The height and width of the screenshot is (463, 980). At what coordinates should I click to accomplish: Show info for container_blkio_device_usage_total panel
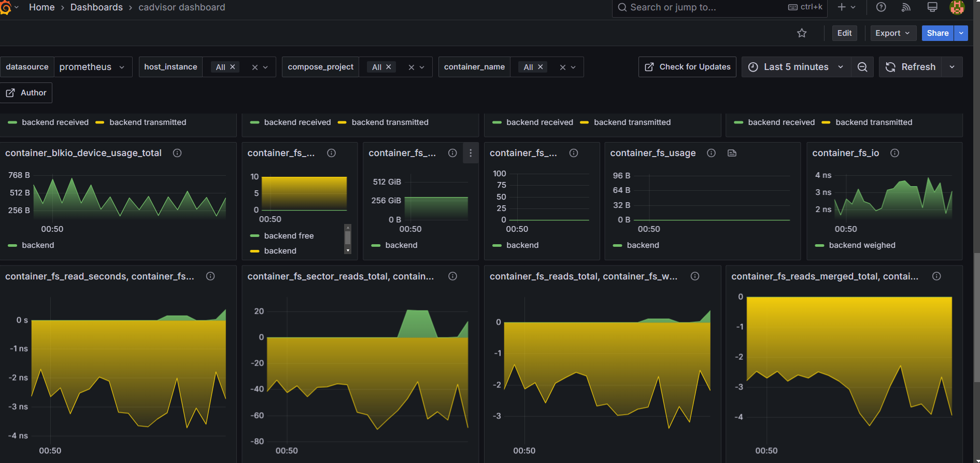pos(177,153)
